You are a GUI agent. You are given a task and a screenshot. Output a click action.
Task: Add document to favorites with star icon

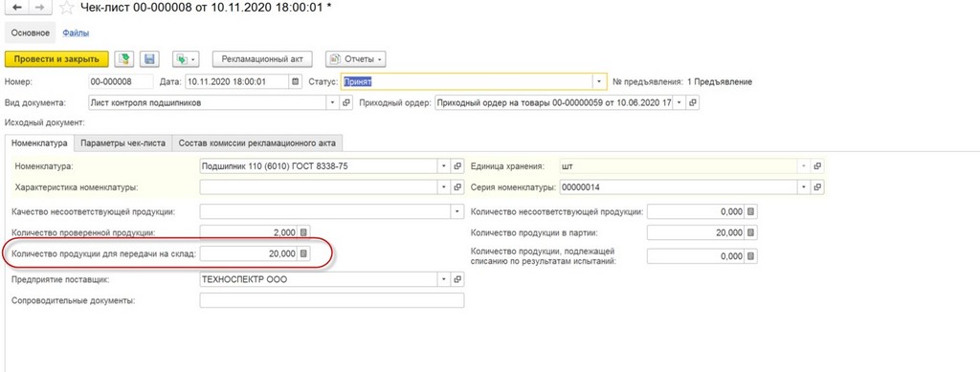66,8
